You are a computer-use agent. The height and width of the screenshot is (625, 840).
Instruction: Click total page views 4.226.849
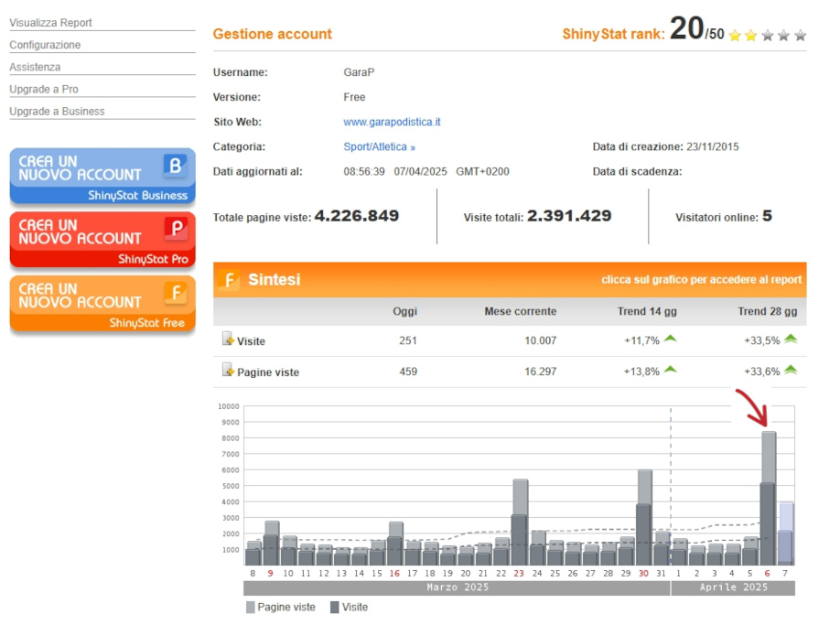click(356, 216)
